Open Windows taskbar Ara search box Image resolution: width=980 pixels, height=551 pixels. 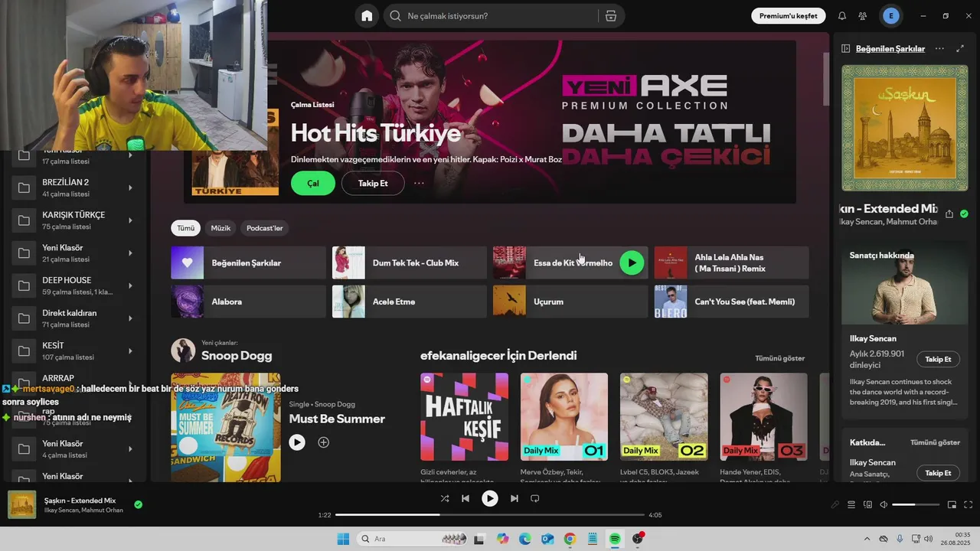coord(412,539)
